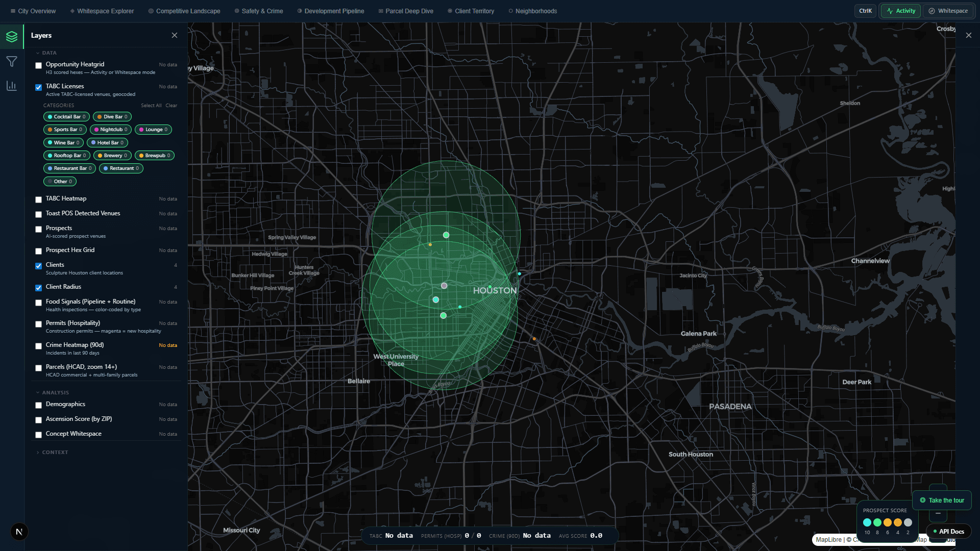
Task: Switch to Activity mode
Action: (901, 11)
